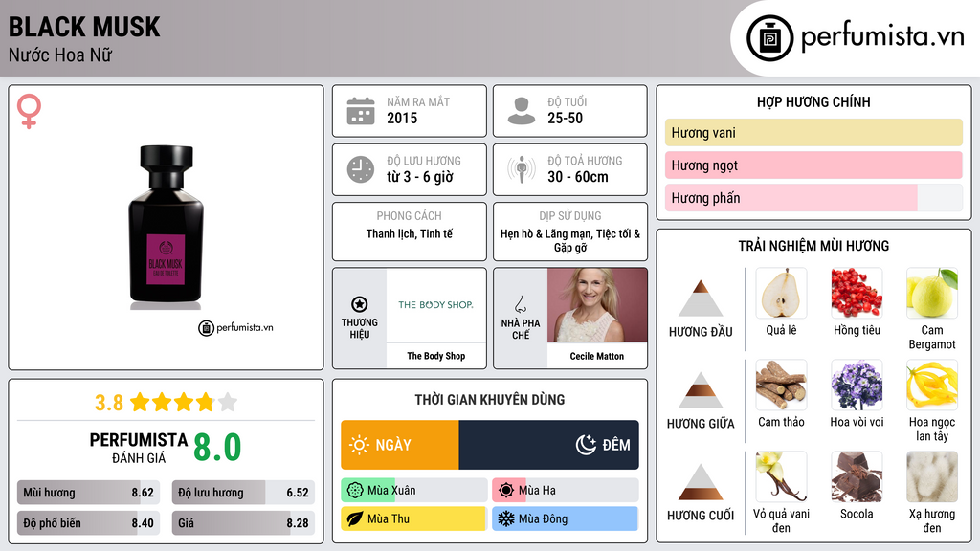Click the Trải nghiệm mùi hương heading
The width and height of the screenshot is (980, 551).
813,246
